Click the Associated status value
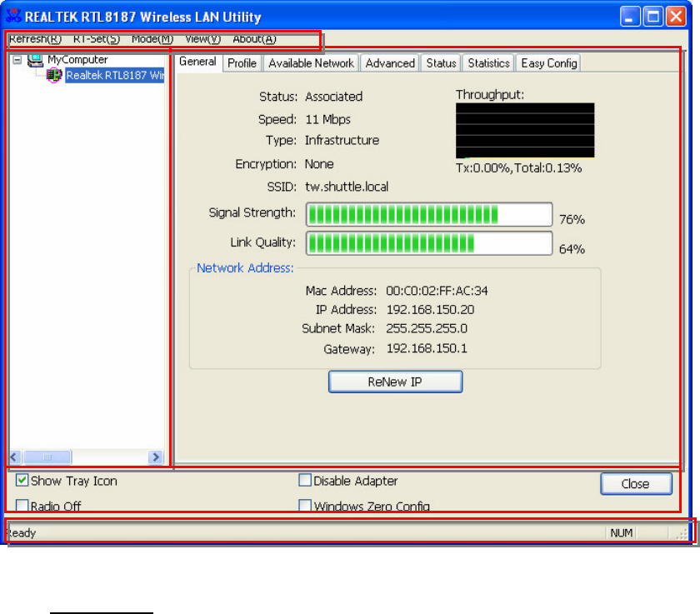The width and height of the screenshot is (700, 614). click(x=334, y=97)
